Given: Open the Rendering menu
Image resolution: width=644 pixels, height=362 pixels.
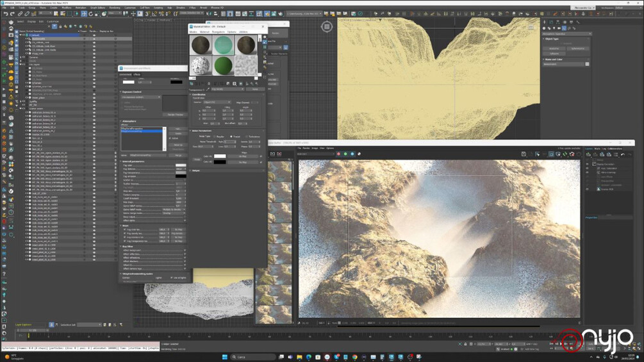Looking at the screenshot, I should point(115,8).
